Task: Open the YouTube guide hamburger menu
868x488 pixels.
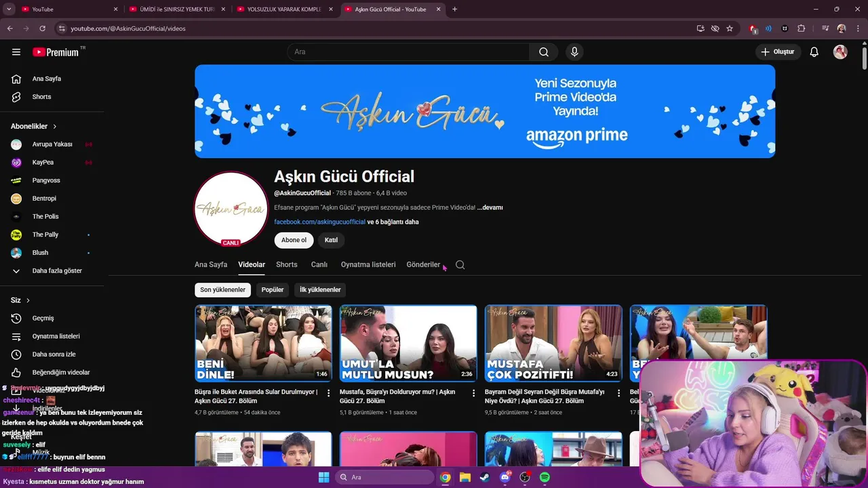Action: click(16, 52)
